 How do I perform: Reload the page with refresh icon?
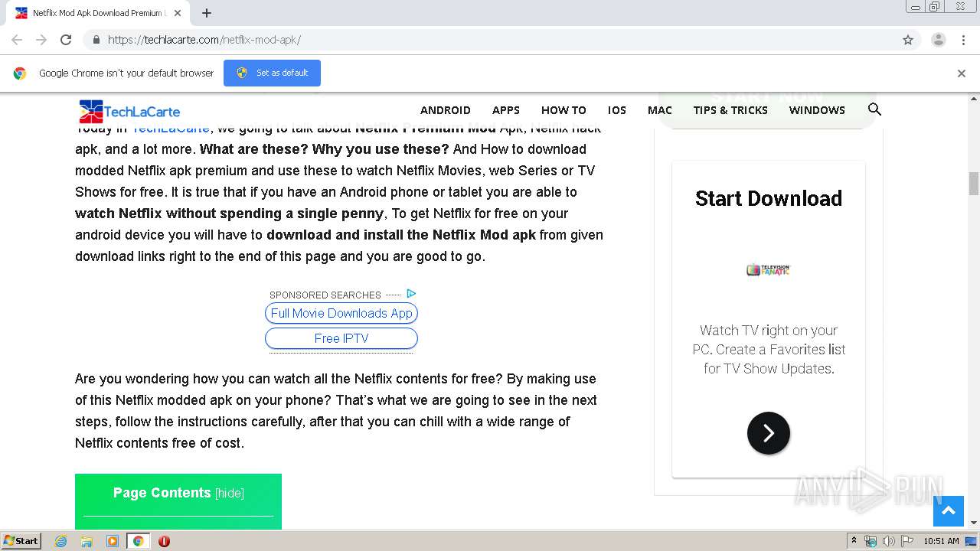pos(66,40)
